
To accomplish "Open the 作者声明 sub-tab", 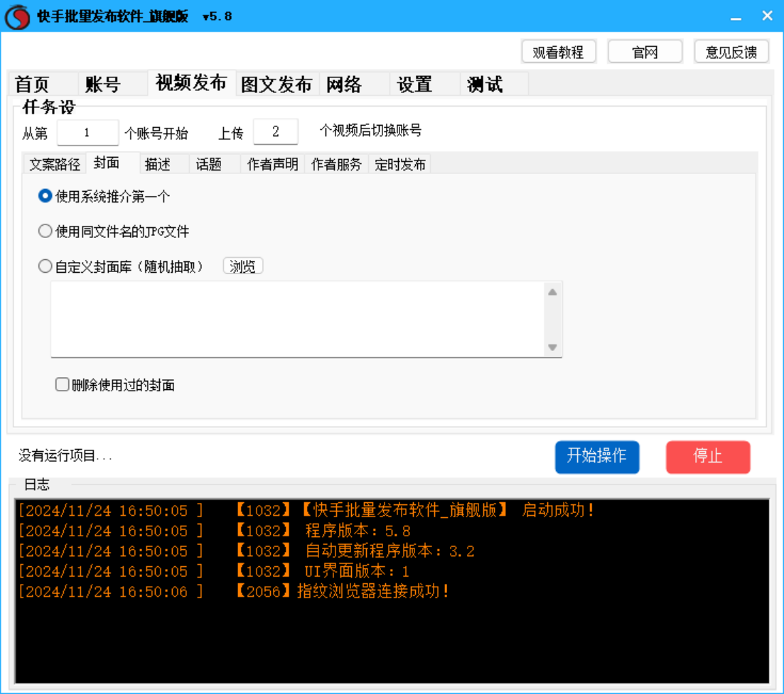I will [272, 164].
